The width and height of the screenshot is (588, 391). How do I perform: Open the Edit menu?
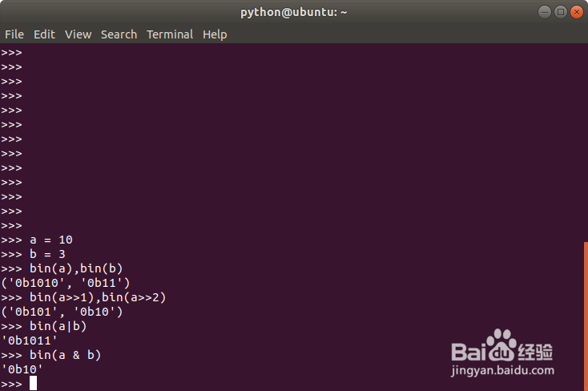44,34
